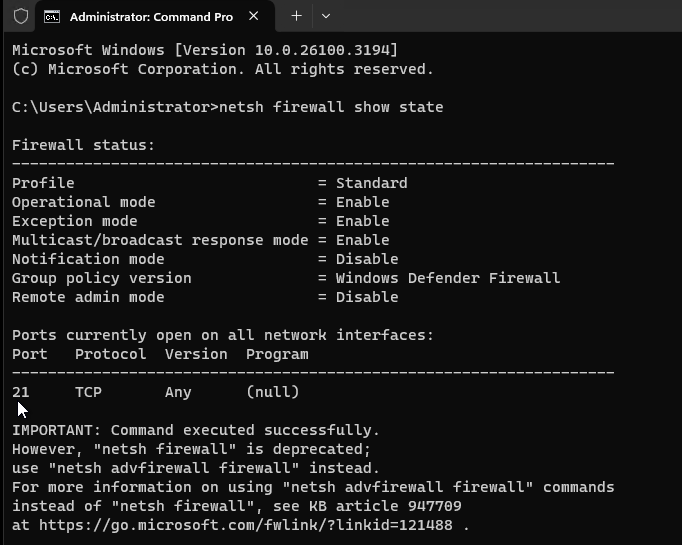Click the Windows Defender Firewall text
This screenshot has width=682, height=545.
[448, 278]
